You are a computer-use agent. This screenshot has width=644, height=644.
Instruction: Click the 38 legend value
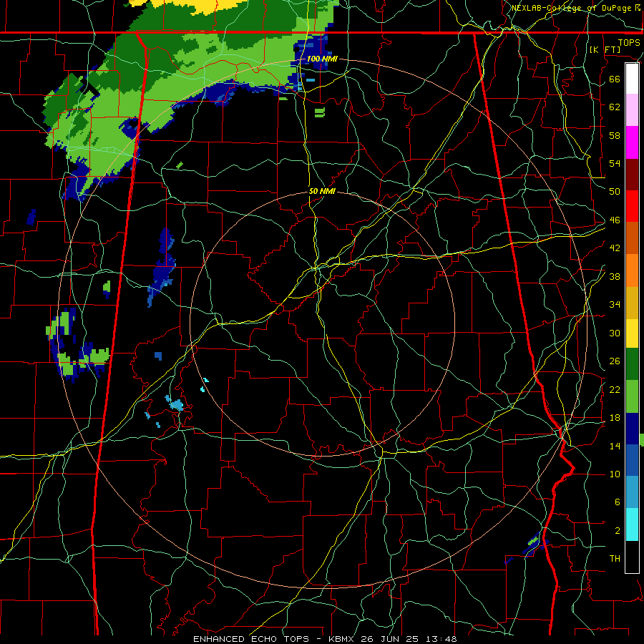[x=615, y=276]
